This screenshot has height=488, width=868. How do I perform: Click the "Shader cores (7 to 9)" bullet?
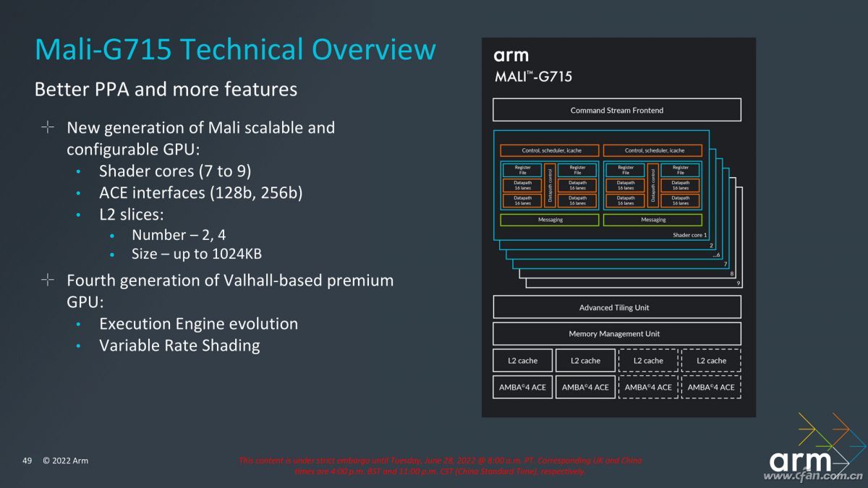[x=174, y=171]
